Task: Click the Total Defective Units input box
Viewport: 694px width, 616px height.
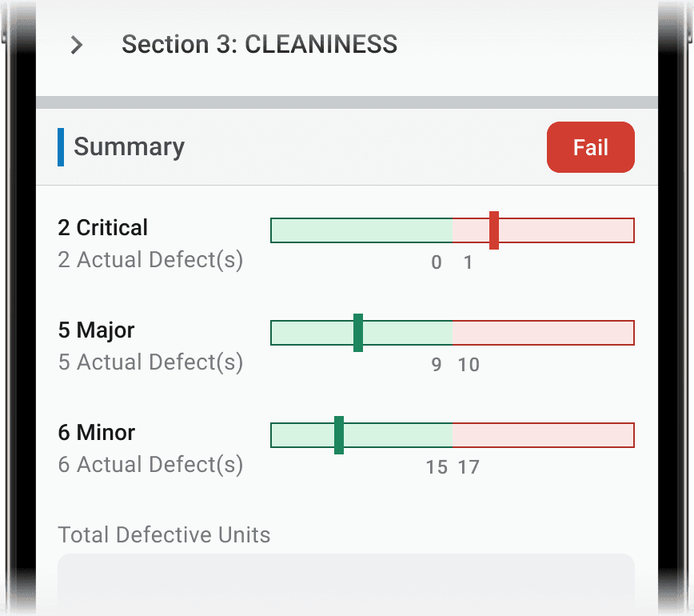Action: (x=346, y=584)
